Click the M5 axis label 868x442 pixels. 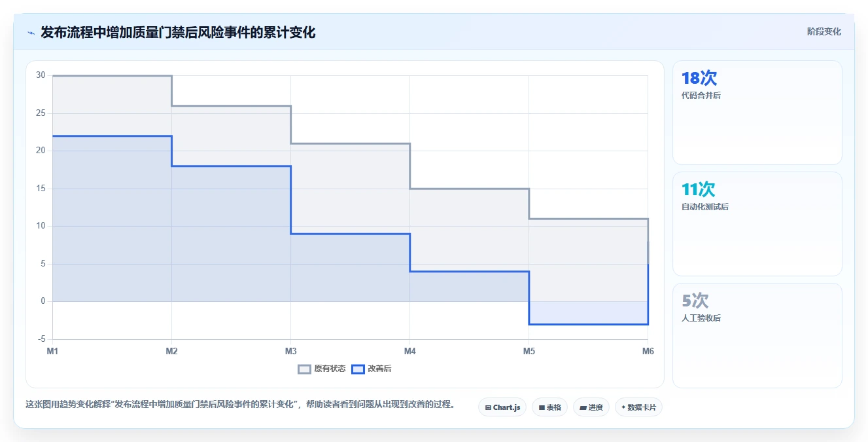pos(529,351)
